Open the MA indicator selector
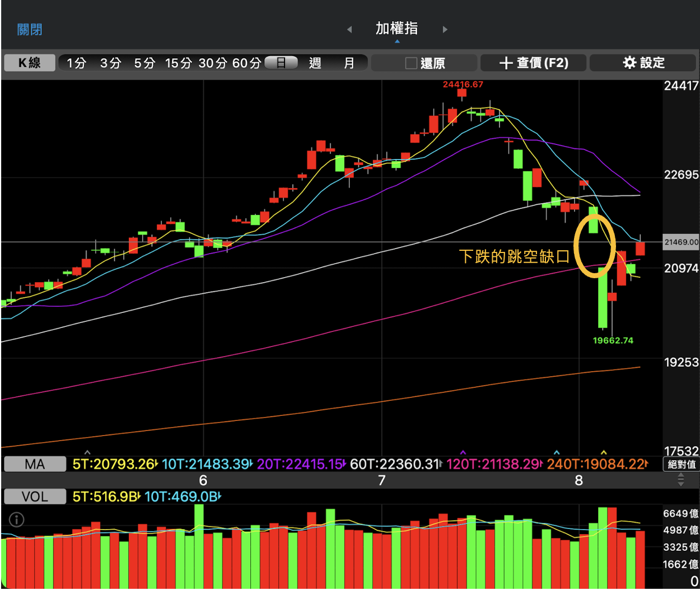The image size is (700, 590). coord(35,464)
